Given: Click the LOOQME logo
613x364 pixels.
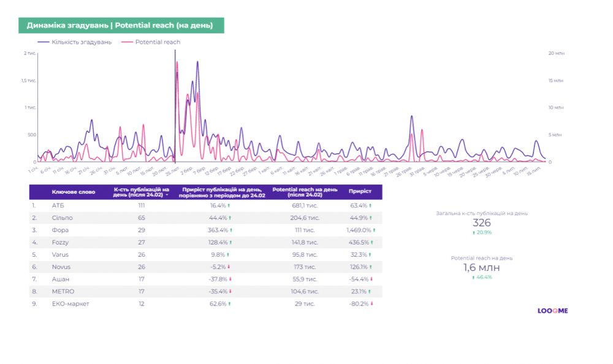Looking at the screenshot, I should click(548, 311).
